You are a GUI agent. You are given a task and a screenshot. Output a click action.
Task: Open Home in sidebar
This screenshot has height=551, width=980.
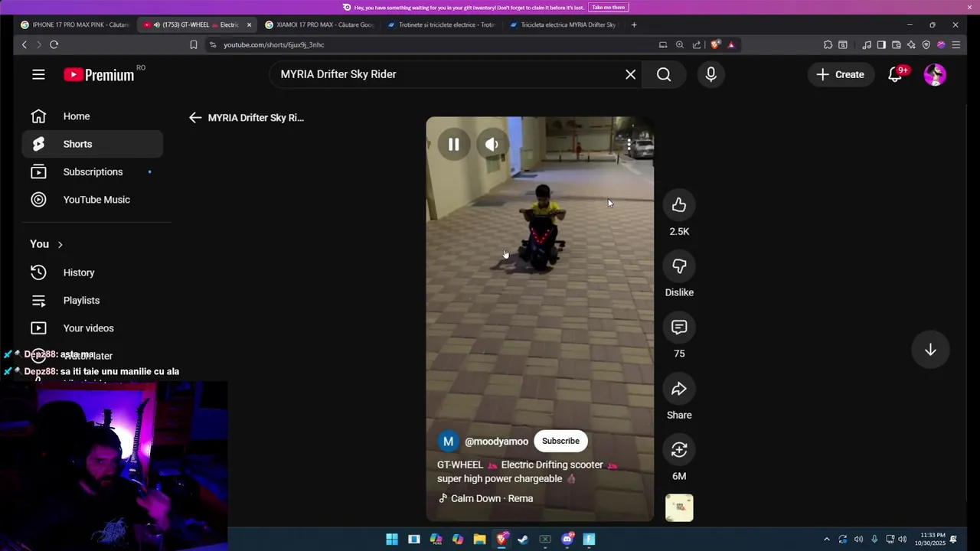pos(92,116)
